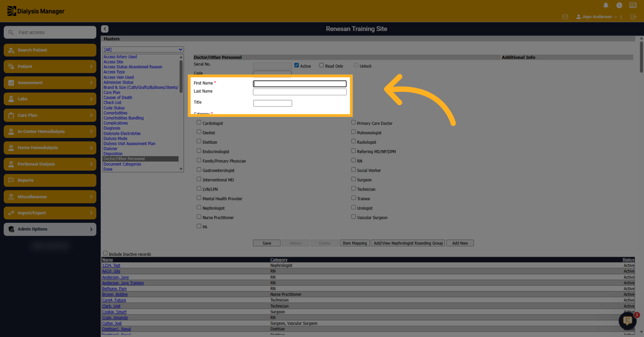Open the [All] masters filter dropdown
Screen dimensions: 644x337
[143, 50]
